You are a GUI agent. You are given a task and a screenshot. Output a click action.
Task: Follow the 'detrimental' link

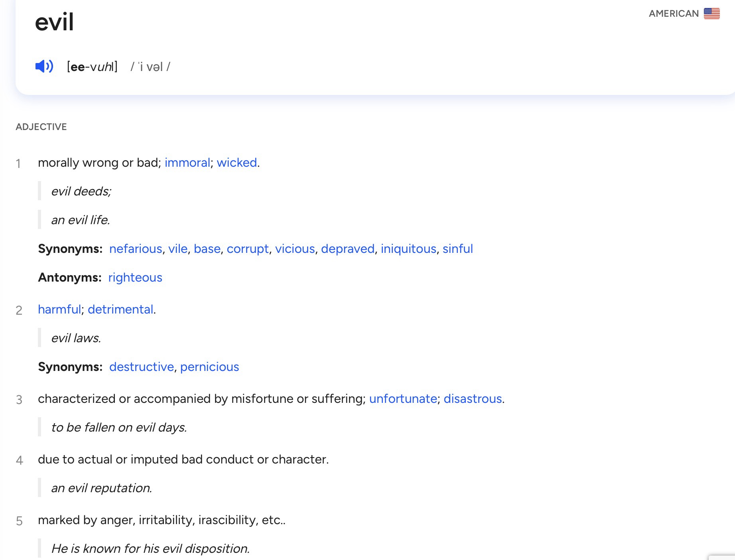tap(120, 310)
